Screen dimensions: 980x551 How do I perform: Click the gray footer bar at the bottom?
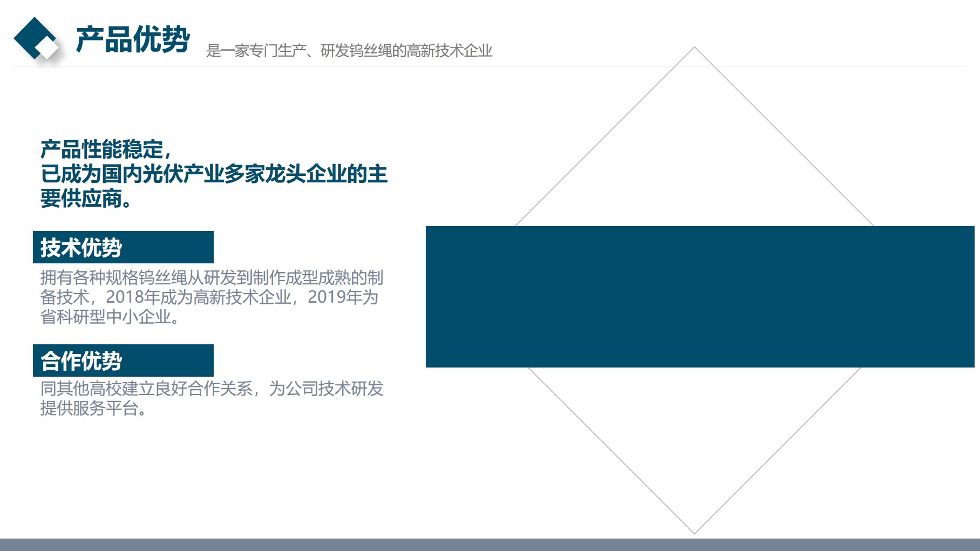[490, 545]
